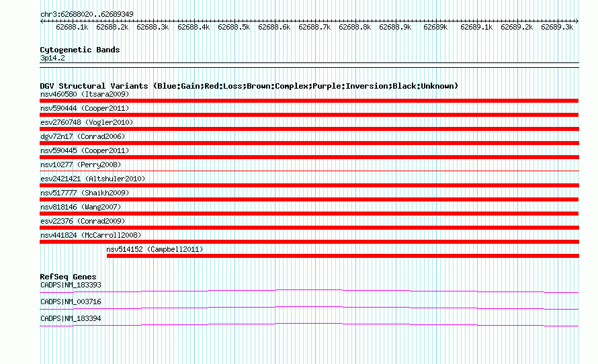
Task: Click the 62688.8k ruler tick label
Action: [355, 28]
